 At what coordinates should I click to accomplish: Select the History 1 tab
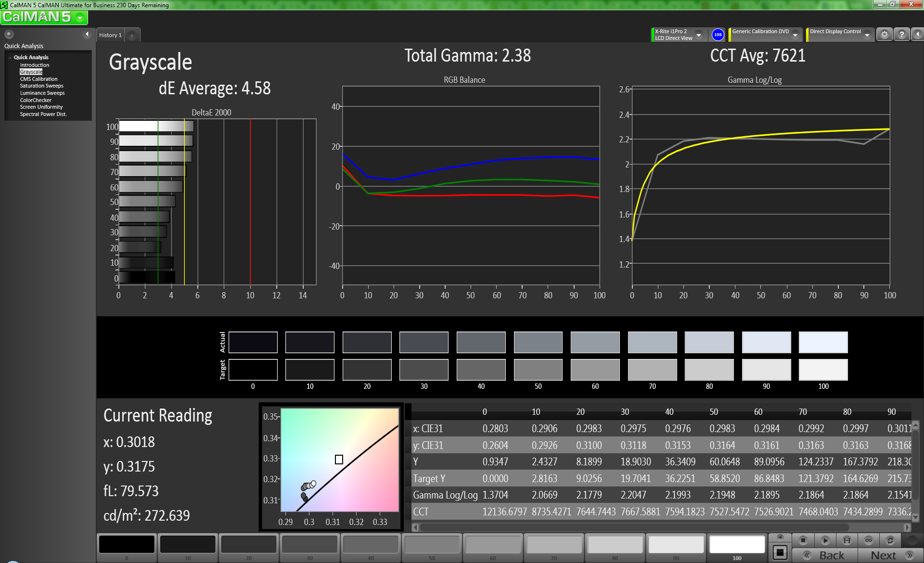[x=110, y=35]
